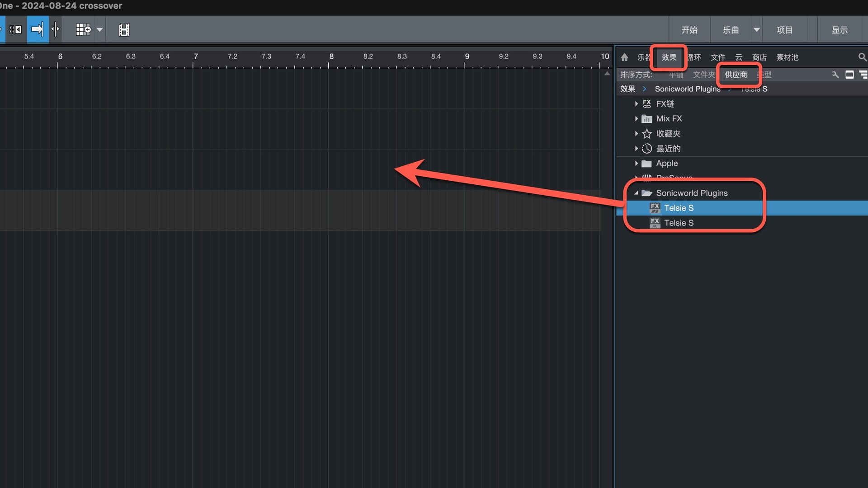
Task: Expand the Apple vendor folder
Action: 636,164
